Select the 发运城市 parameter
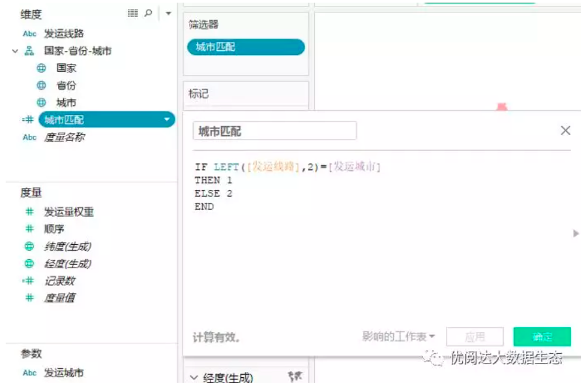588x389 pixels. (x=63, y=373)
